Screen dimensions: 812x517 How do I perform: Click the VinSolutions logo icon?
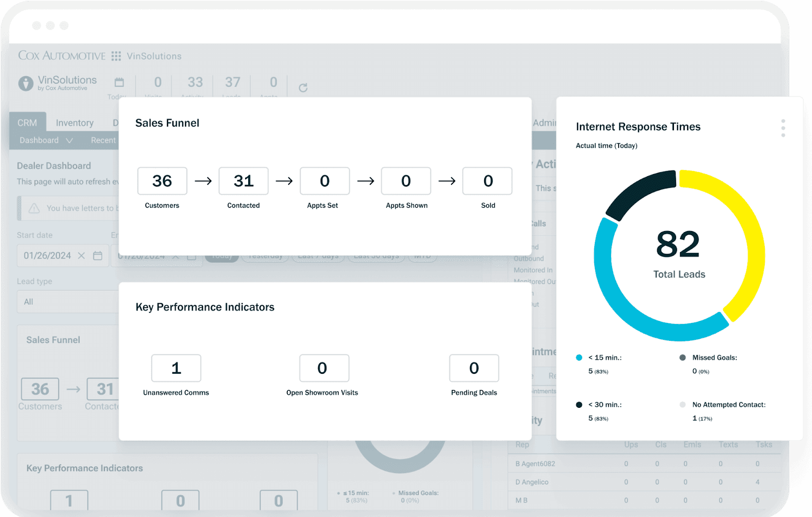click(x=26, y=83)
